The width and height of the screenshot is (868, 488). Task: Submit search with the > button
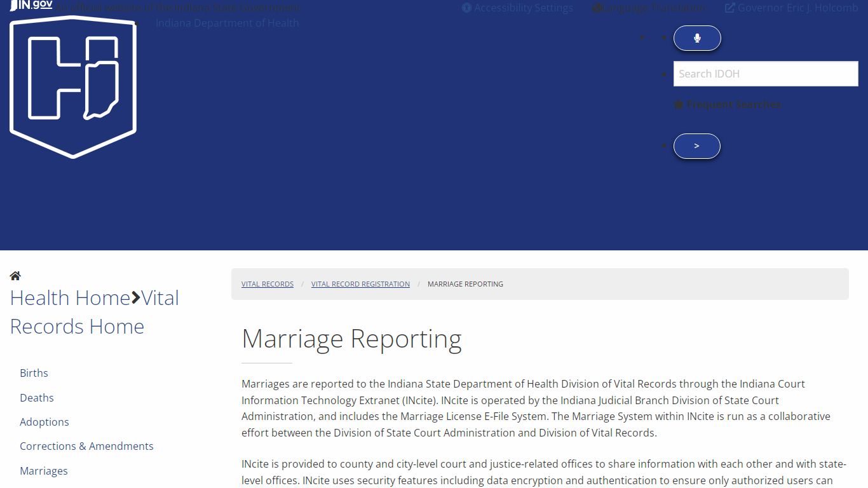pos(697,146)
